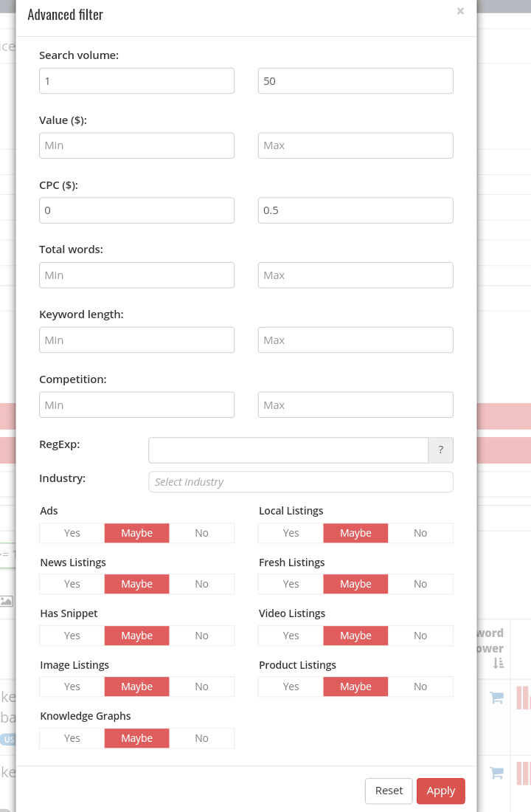
Task: Choose Yes for Has Snippet
Action: (x=72, y=636)
